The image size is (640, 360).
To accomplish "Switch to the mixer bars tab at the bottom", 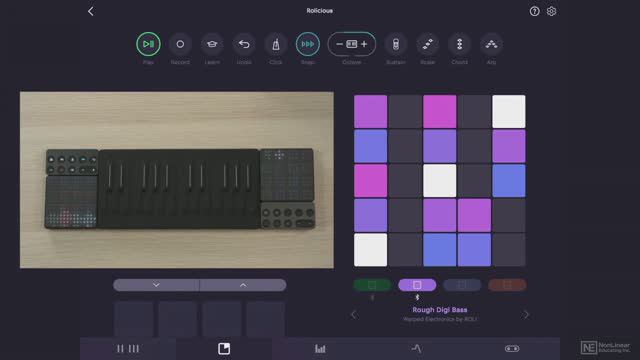I will [x=320, y=349].
